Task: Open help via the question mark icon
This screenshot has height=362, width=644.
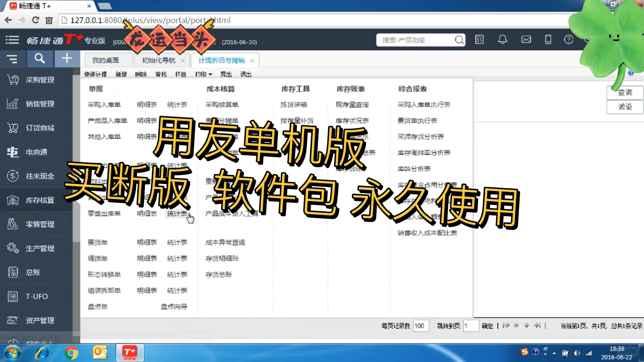Action: 569,40
